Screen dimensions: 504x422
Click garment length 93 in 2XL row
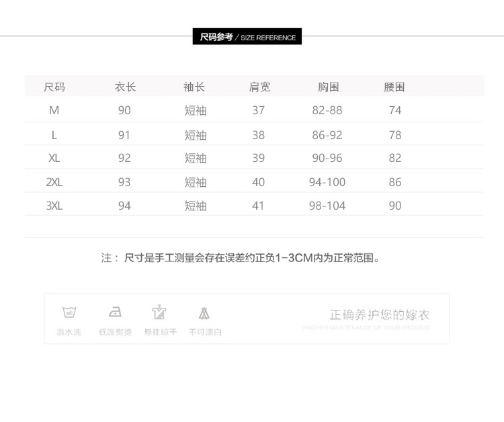[124, 182]
